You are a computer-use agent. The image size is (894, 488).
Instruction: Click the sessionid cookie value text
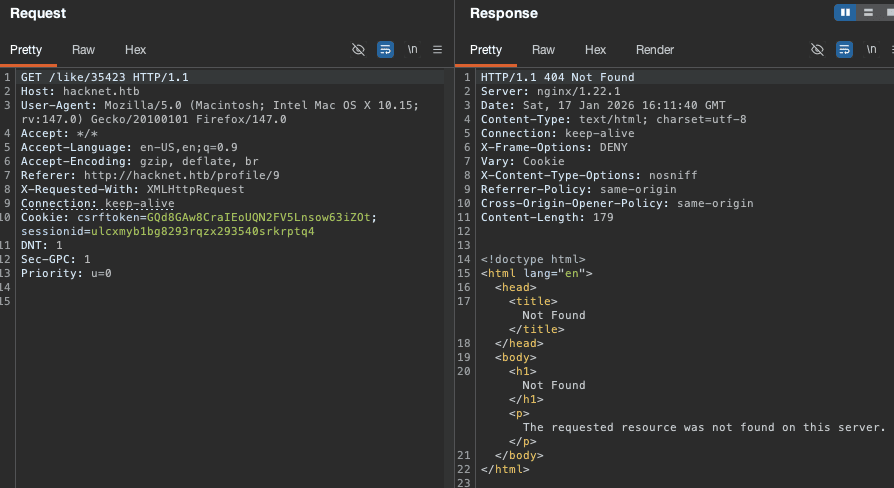(x=202, y=231)
